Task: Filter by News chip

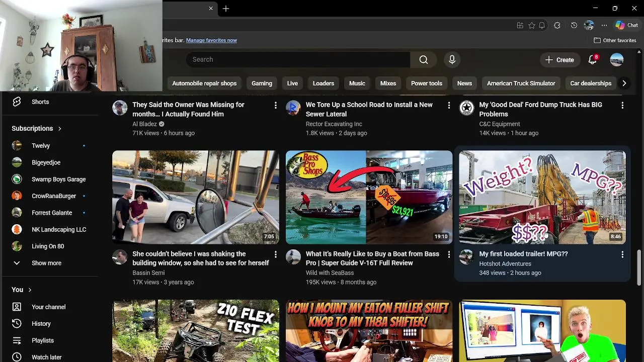Action: (464, 83)
